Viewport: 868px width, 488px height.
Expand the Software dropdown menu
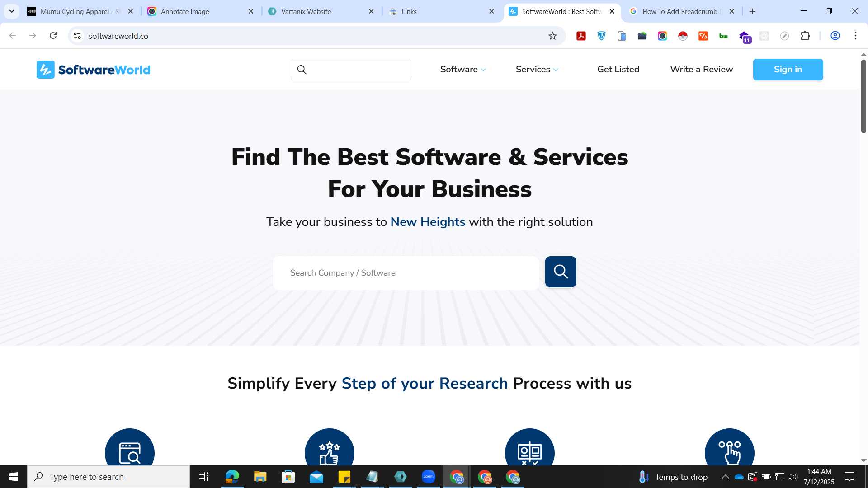(x=463, y=70)
